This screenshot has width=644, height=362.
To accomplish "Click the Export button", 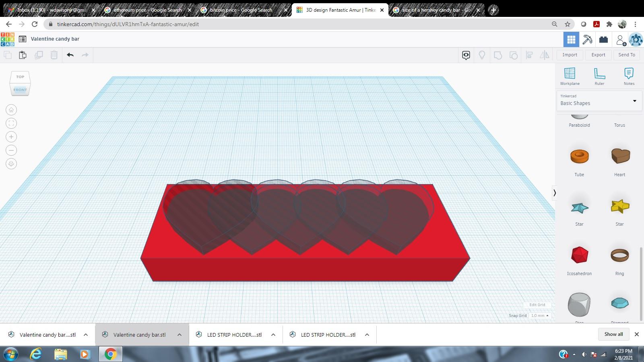I will pos(598,55).
